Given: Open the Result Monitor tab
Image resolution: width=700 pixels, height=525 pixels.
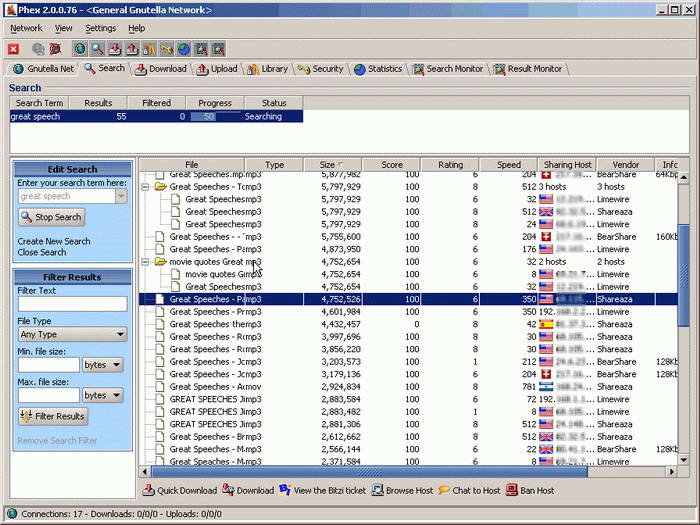Looking at the screenshot, I should (528, 69).
